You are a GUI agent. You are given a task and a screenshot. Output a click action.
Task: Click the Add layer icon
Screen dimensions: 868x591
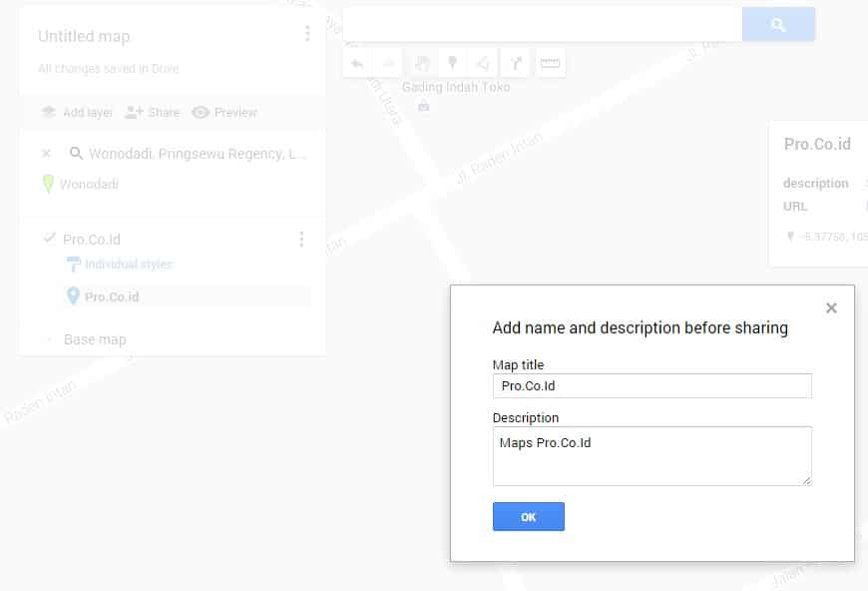pos(49,112)
